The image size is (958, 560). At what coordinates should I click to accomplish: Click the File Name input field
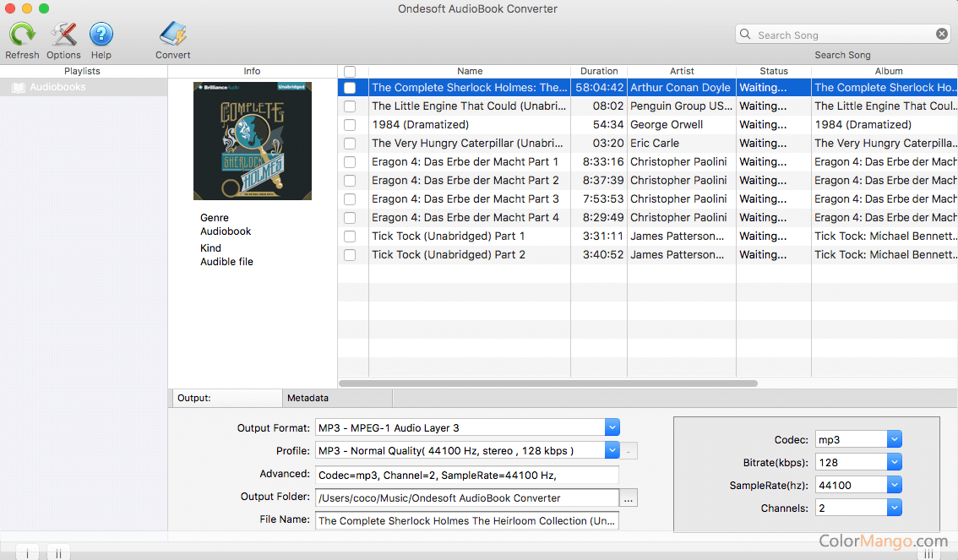coord(466,520)
